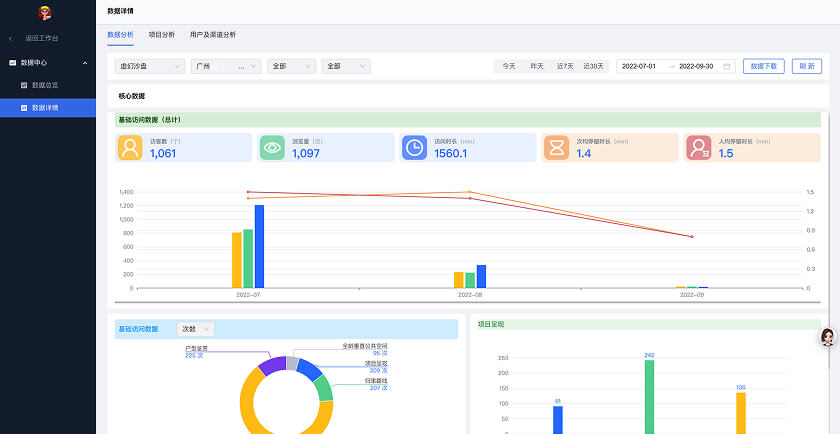This screenshot has width=840, height=434.
Task: Click the user avatar in sidebar header
Action: coord(44,13)
